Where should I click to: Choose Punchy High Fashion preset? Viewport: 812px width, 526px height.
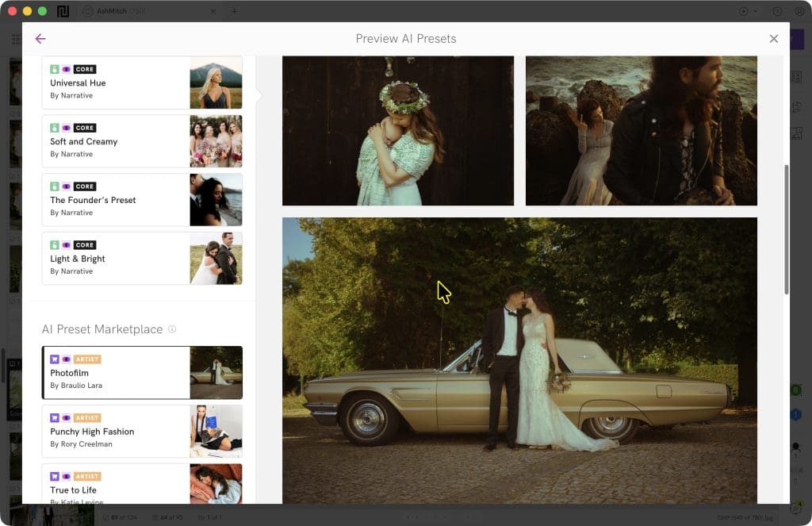pos(142,431)
